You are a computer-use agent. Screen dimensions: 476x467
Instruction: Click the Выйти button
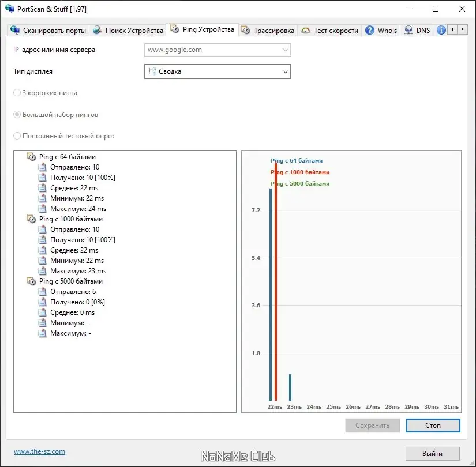432,454
